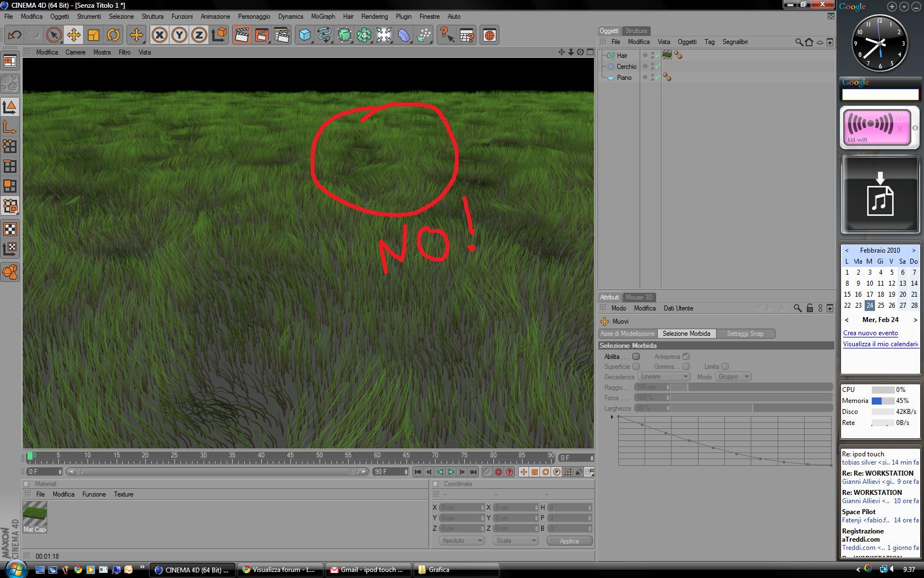Screen dimensions: 924x578
Task: Open the globe web browser toolbar icon
Action: coord(490,35)
